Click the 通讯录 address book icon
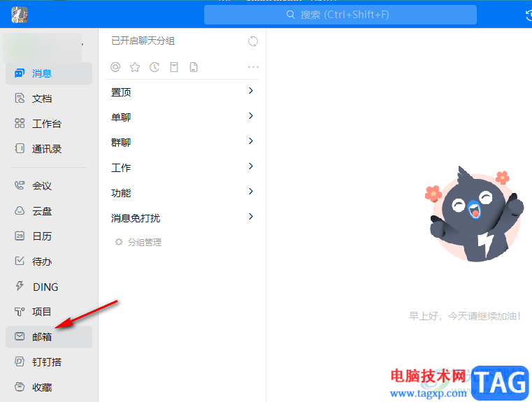532x402 pixels. tap(20, 148)
